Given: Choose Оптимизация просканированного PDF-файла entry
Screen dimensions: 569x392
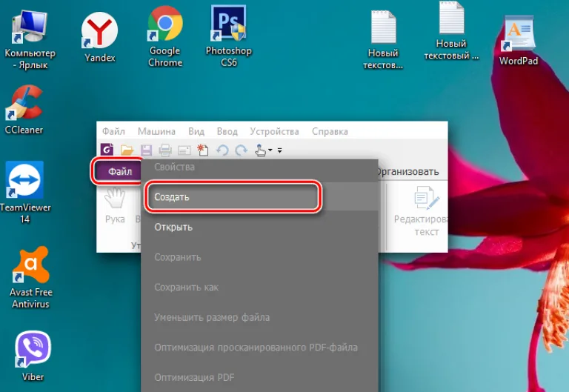Looking at the screenshot, I should tap(259, 348).
